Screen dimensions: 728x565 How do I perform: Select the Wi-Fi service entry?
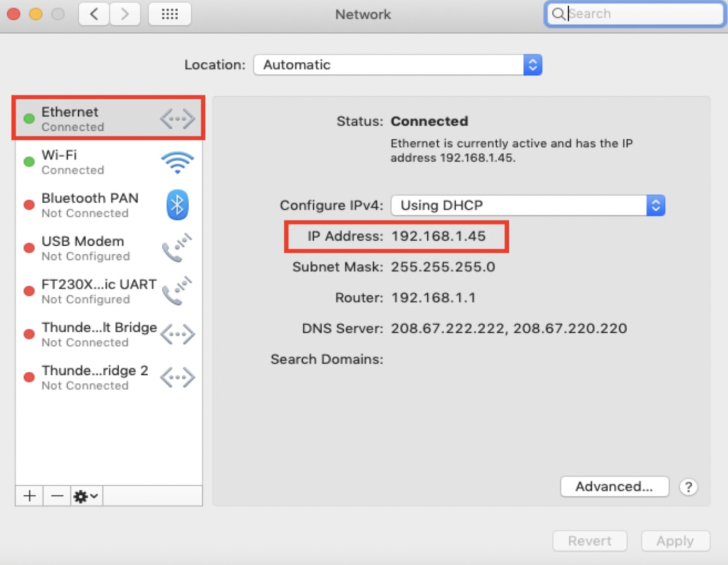pos(85,162)
